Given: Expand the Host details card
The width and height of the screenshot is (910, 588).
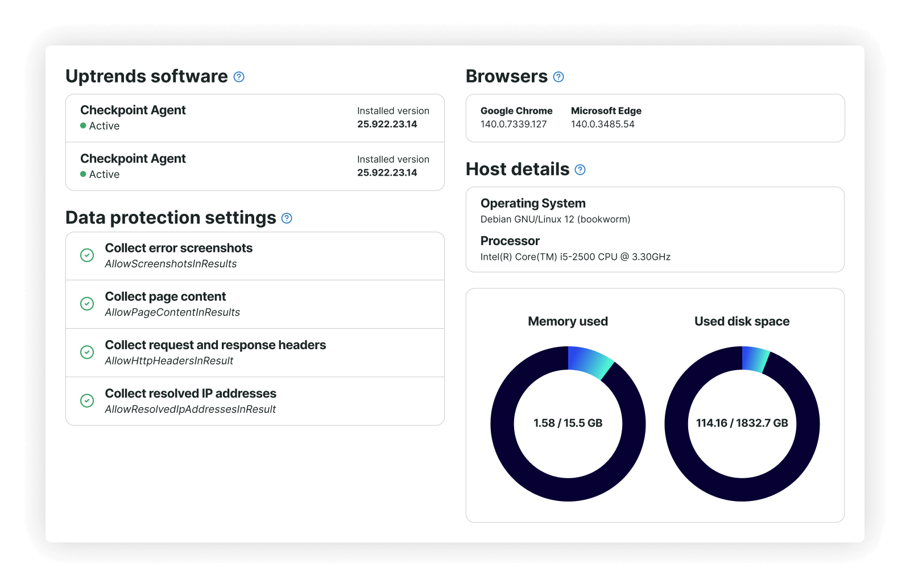Looking at the screenshot, I should click(654, 229).
